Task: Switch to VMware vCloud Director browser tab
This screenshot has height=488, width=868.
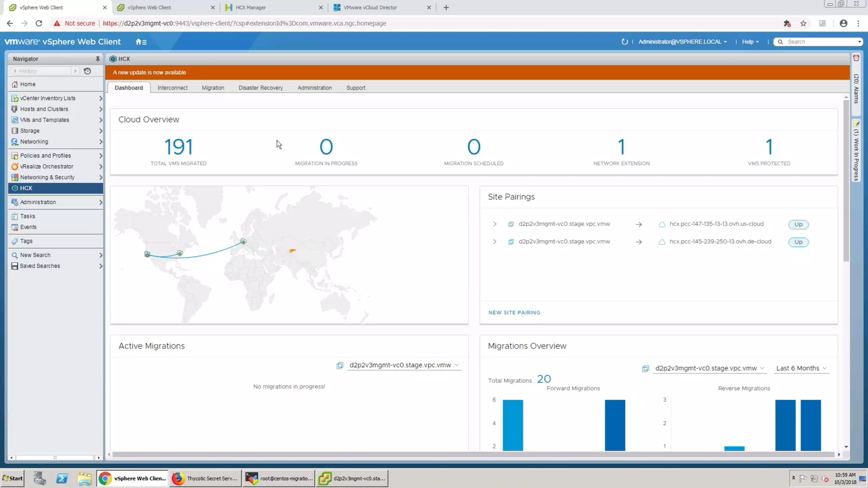Action: coord(381,7)
